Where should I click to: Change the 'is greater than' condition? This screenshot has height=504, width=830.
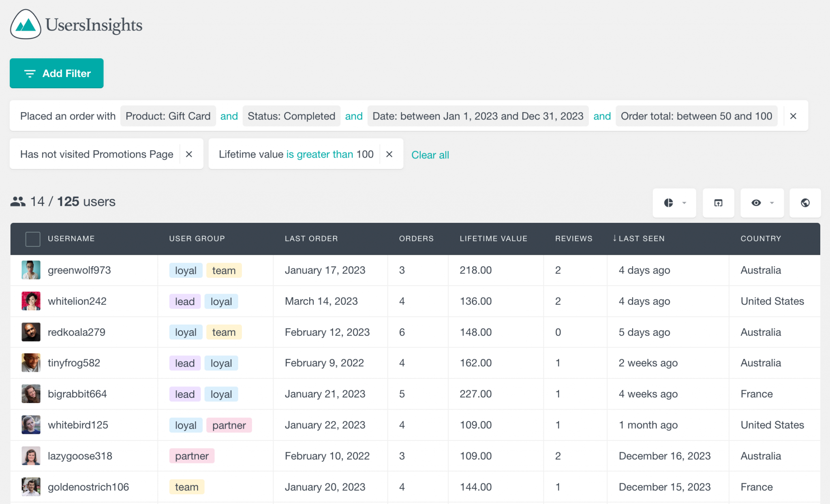pyautogui.click(x=320, y=154)
